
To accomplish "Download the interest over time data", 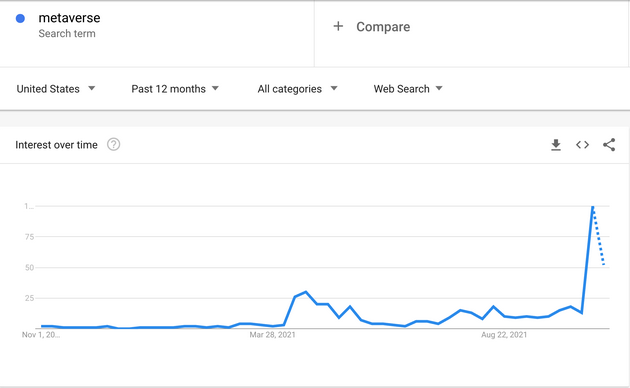I will (556, 145).
